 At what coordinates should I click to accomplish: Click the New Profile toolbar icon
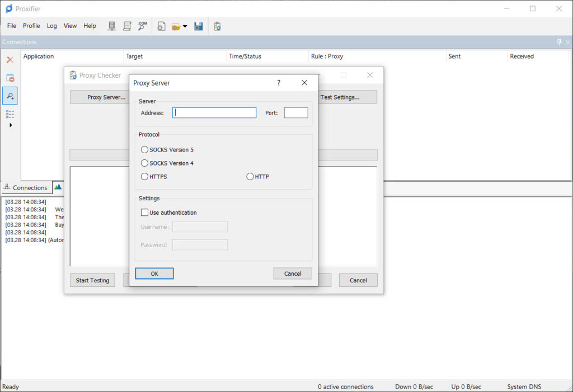[x=161, y=26]
